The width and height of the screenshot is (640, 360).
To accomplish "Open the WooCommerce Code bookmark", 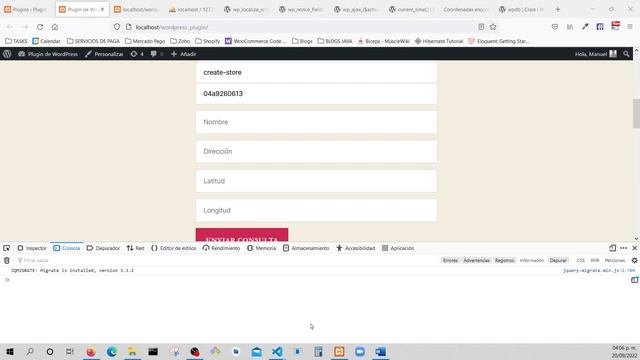I will pyautogui.click(x=256, y=41).
